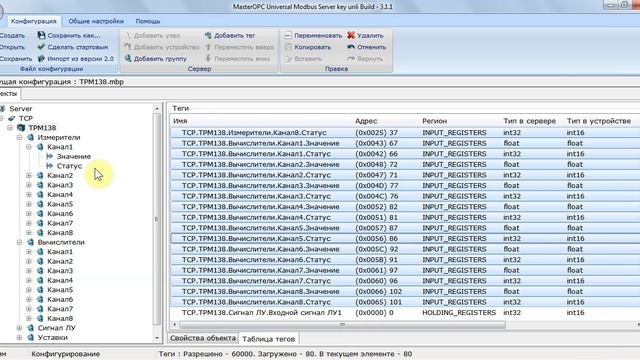Click the tree scroll-up arrow
Screen dimensions: 640x360
tap(157, 109)
